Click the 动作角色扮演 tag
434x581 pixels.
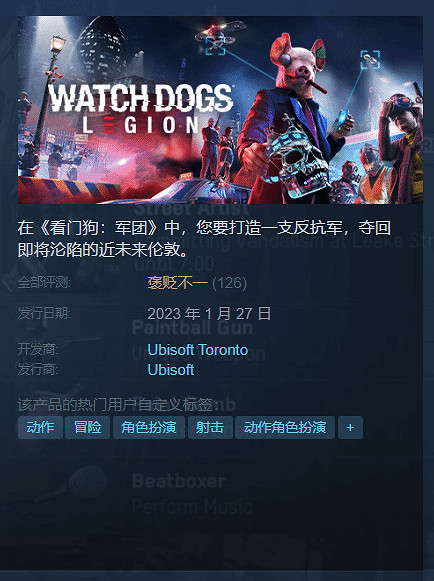(x=285, y=427)
